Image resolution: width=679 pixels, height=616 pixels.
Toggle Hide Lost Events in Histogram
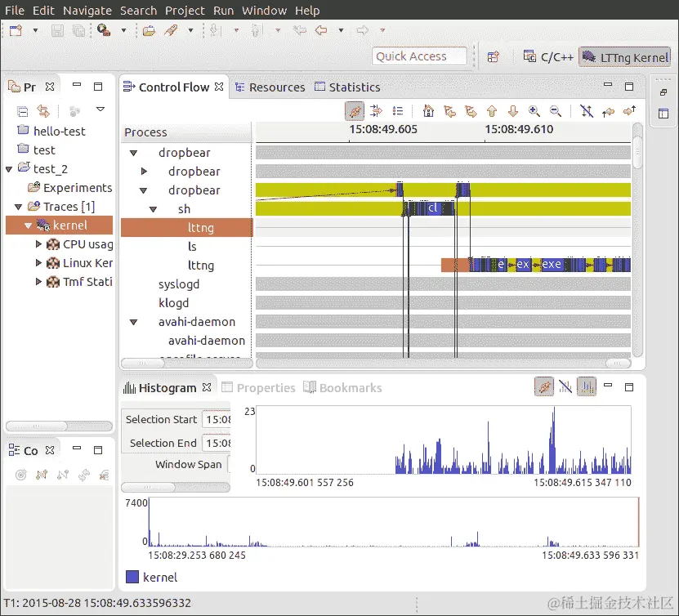565,386
